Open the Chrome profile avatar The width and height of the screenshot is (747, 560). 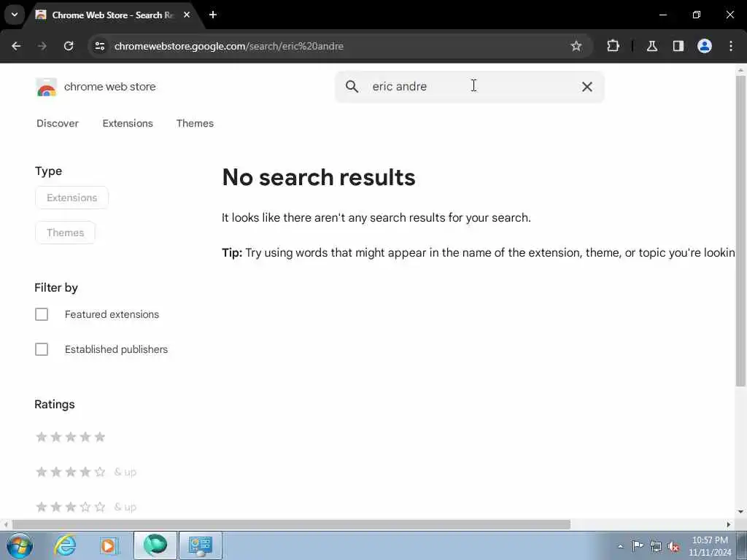pyautogui.click(x=705, y=46)
